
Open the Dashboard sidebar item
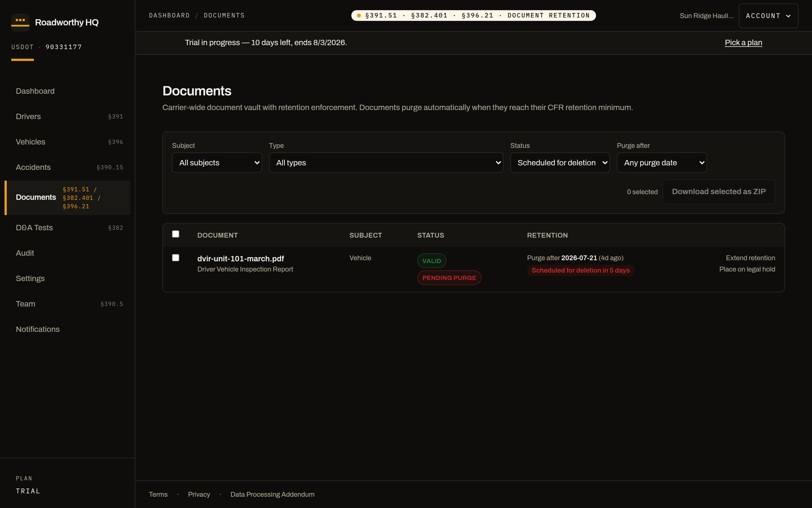pyautogui.click(x=67, y=91)
